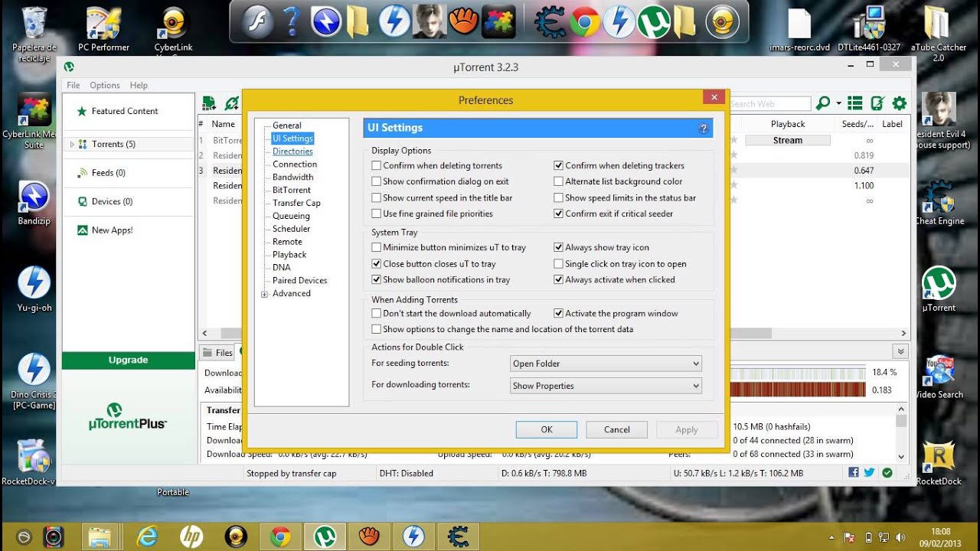
Task: Click the orange baseball glove dock icon
Action: point(464,22)
